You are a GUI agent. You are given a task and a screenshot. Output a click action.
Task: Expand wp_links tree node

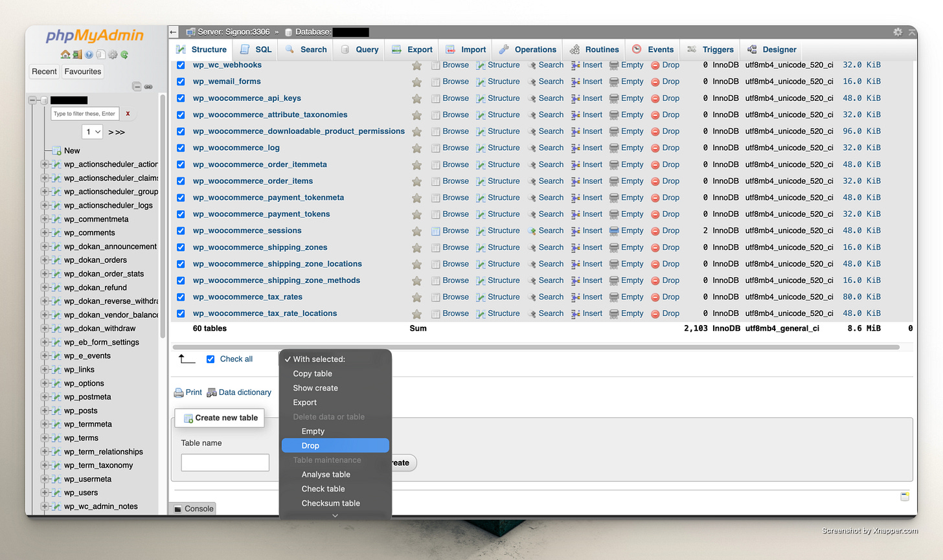(45, 370)
